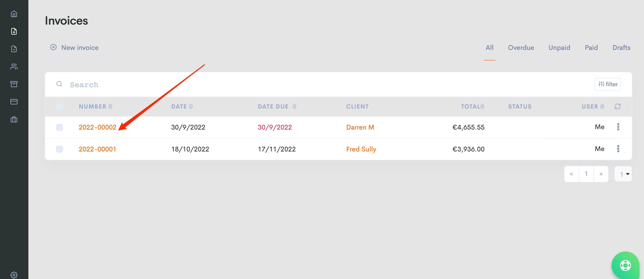Click 'Me' user in Darren M row
The width and height of the screenshot is (644, 279).
point(600,127)
